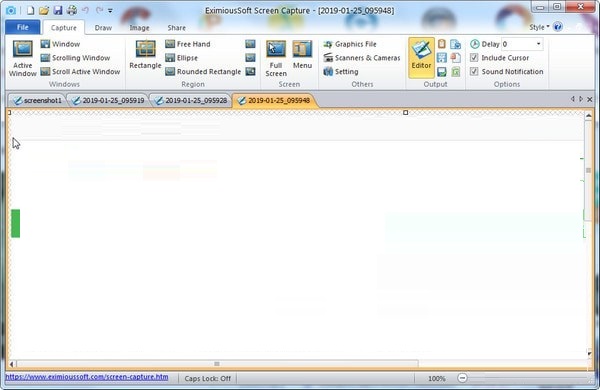The height and width of the screenshot is (390, 600).
Task: Switch to the screenshot1 document tab
Action: (38, 101)
